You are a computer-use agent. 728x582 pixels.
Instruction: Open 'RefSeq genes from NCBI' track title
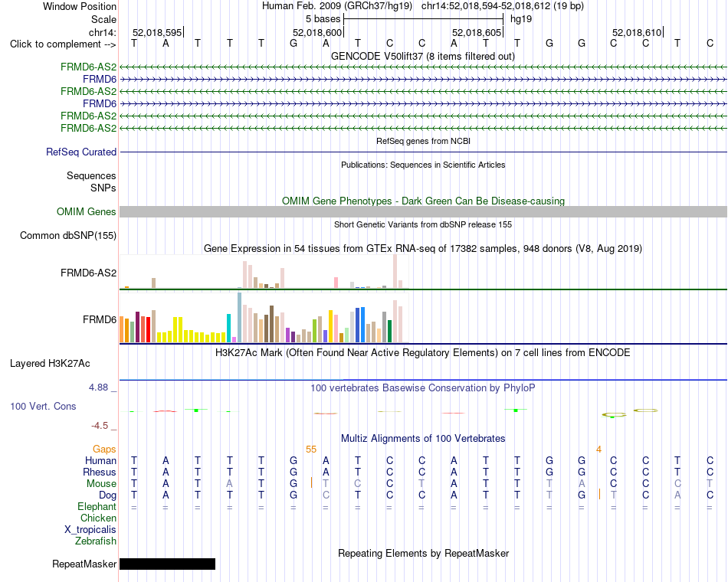(x=423, y=141)
